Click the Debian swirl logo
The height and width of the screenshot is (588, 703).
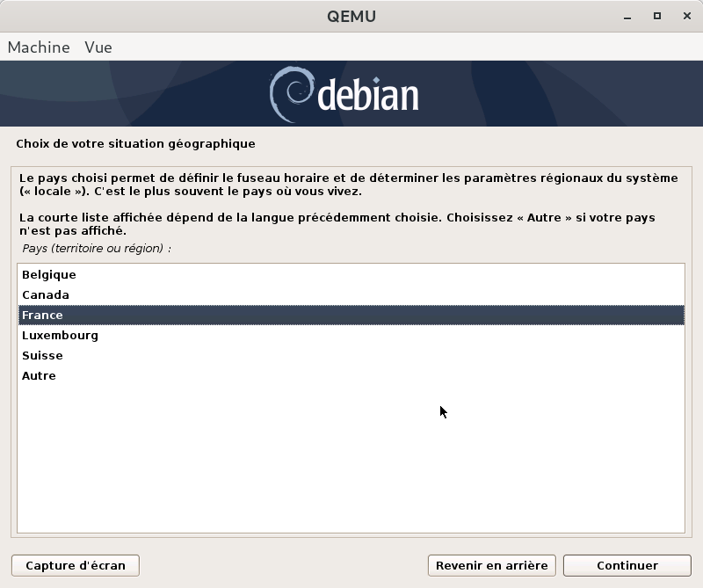[x=290, y=94]
